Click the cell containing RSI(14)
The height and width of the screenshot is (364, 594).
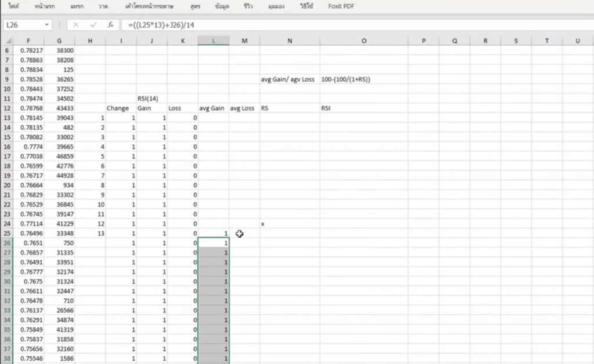point(151,99)
